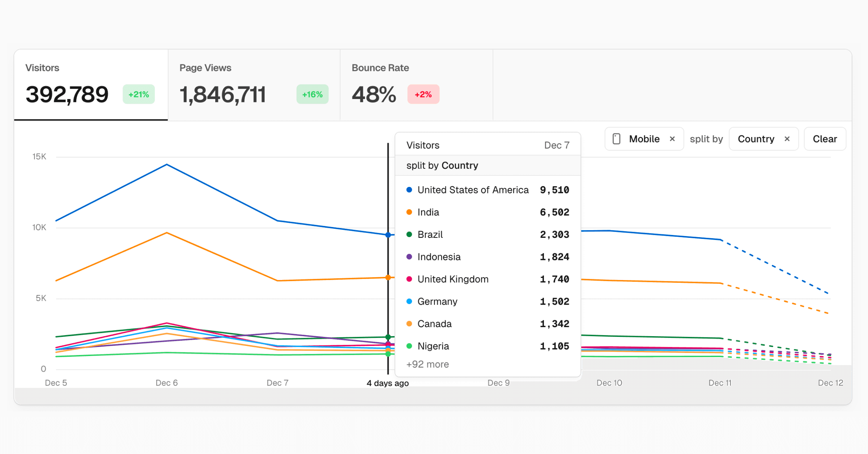Viewport: 868px width, 454px height.
Task: Switch to the Page Views tab
Action: [254, 85]
